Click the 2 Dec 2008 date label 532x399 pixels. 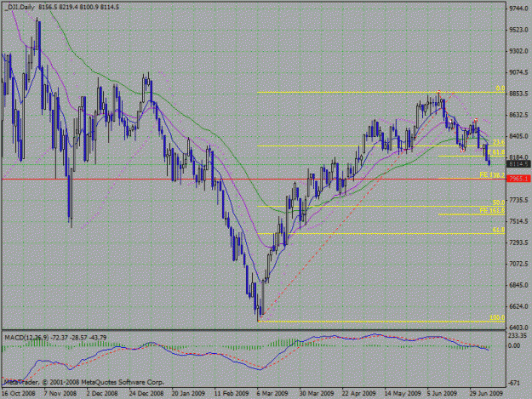click(x=102, y=393)
